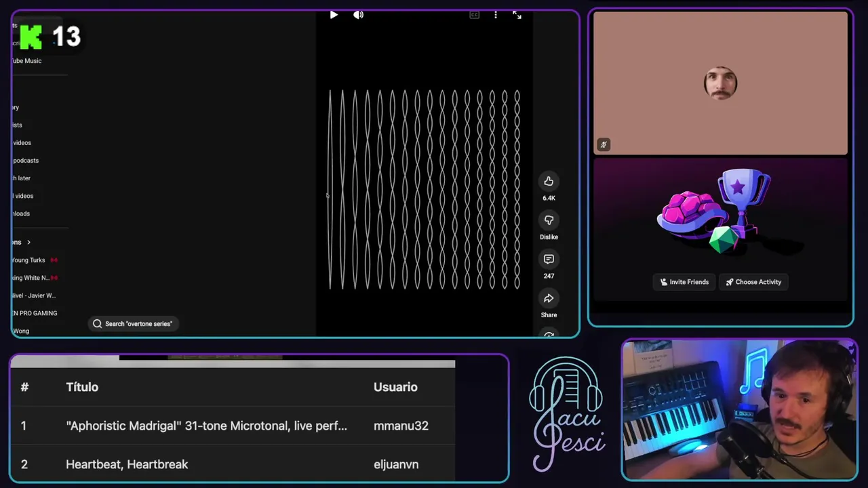Select the "Aphoristic Madrigal" 31-tone Microtonal row title

point(206,426)
